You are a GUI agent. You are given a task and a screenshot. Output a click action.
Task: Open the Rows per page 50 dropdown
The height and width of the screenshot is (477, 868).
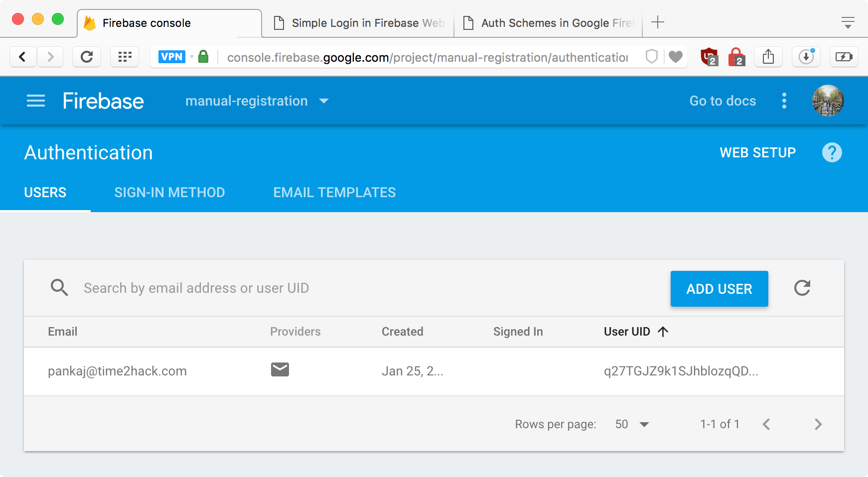[x=632, y=424]
